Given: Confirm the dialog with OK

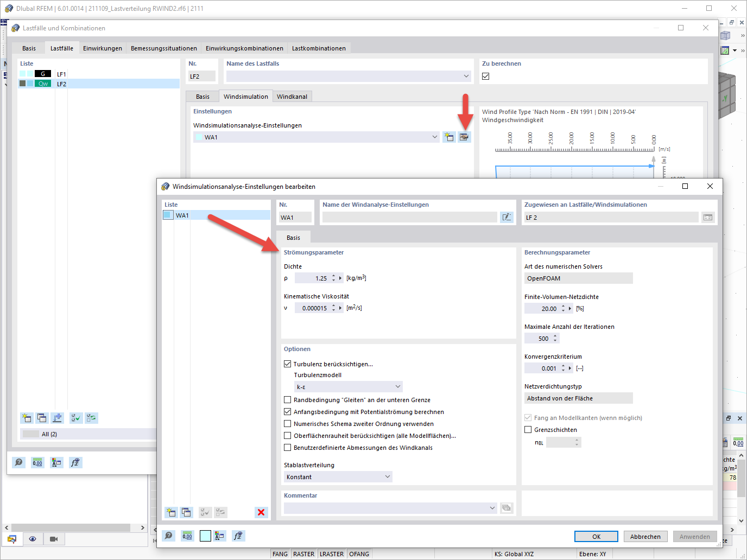Looking at the screenshot, I should pos(596,536).
